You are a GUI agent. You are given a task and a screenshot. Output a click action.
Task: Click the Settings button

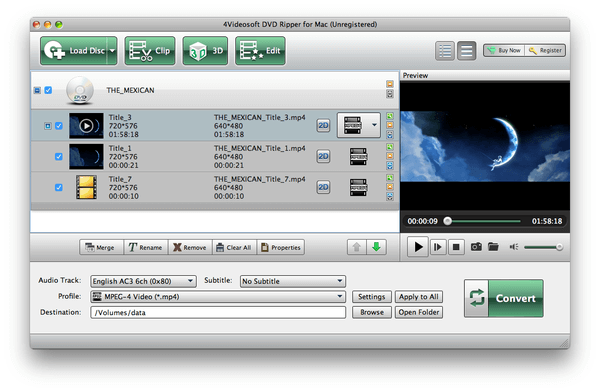372,297
